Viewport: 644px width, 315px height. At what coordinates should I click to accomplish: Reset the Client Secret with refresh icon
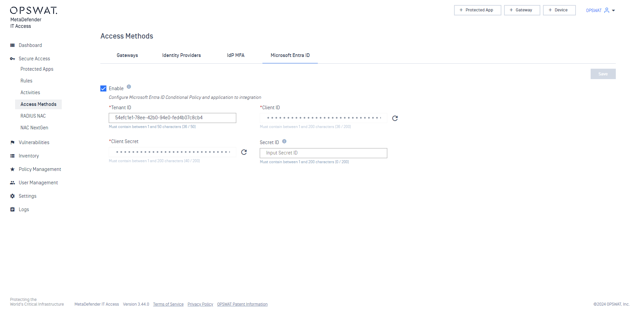pyautogui.click(x=244, y=152)
